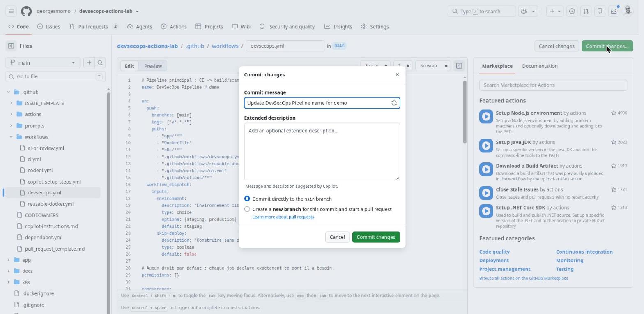Open the Pull requests shortcut icon in header
Viewport: 644px width, 314px height.
[x=586, y=11]
